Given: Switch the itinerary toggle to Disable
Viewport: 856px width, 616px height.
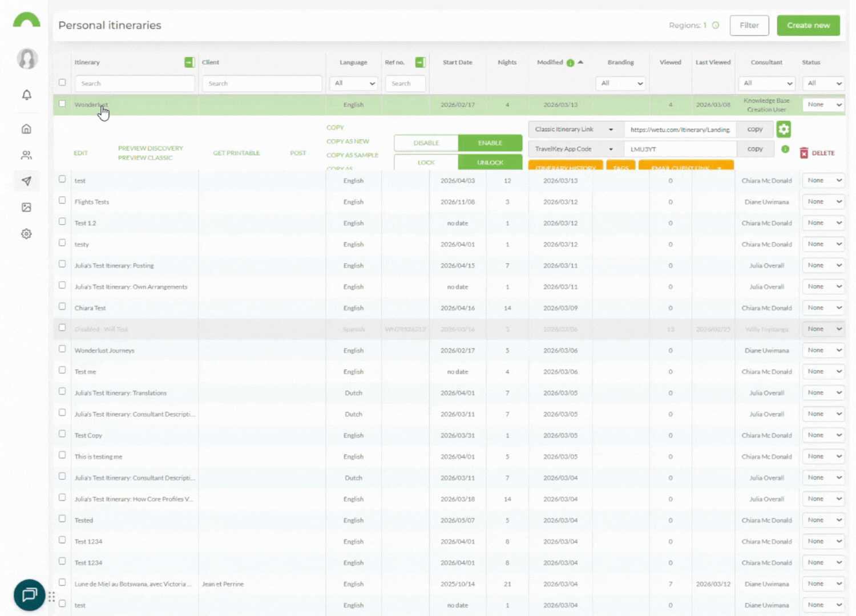Looking at the screenshot, I should coord(426,143).
